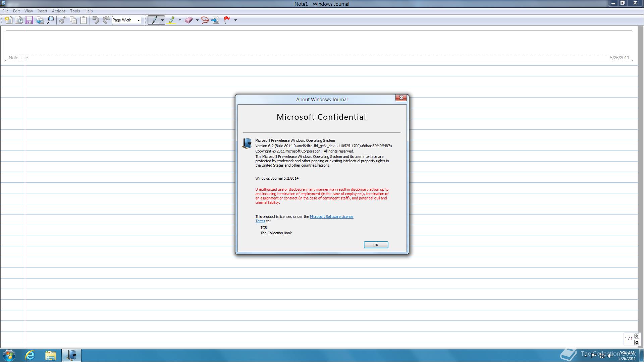Open the Tools menu

tap(75, 11)
